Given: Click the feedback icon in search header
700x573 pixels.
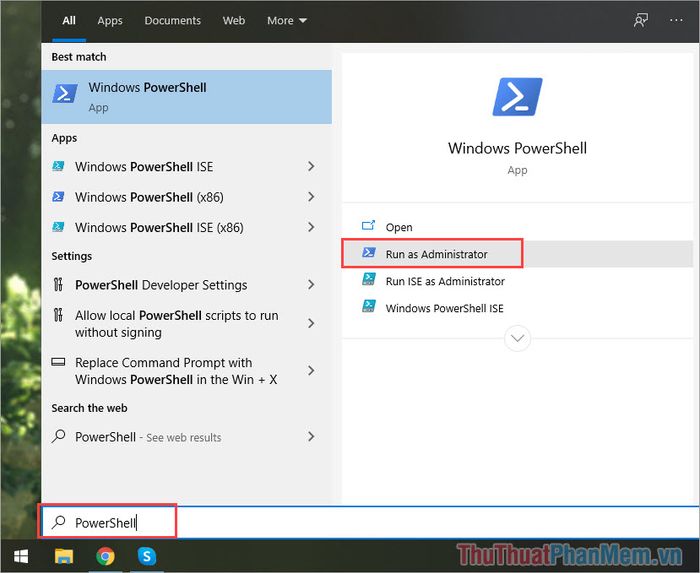Looking at the screenshot, I should [641, 20].
